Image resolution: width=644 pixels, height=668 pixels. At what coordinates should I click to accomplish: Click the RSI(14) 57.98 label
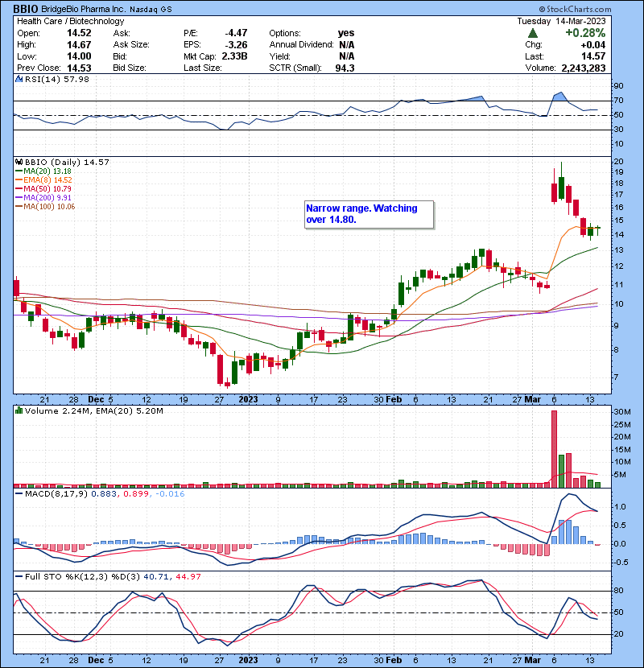(56, 79)
